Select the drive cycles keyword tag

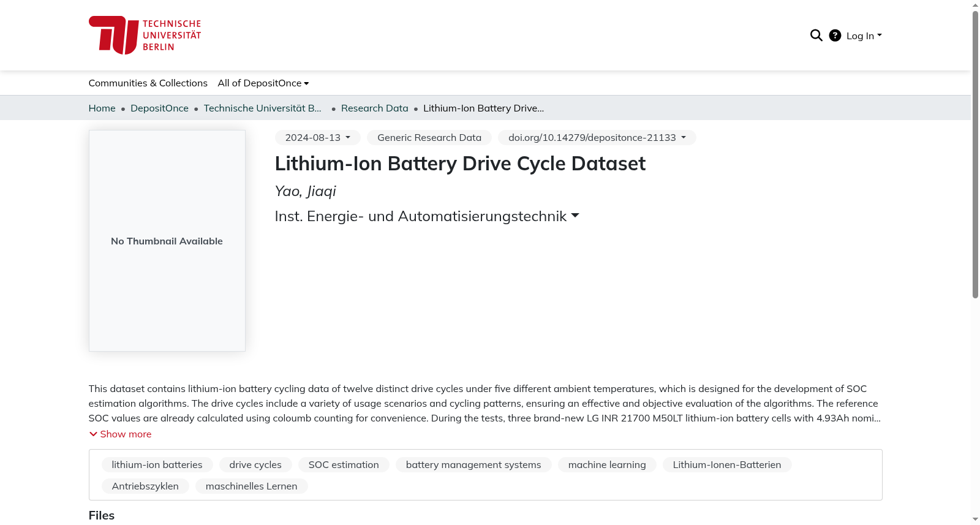click(255, 465)
